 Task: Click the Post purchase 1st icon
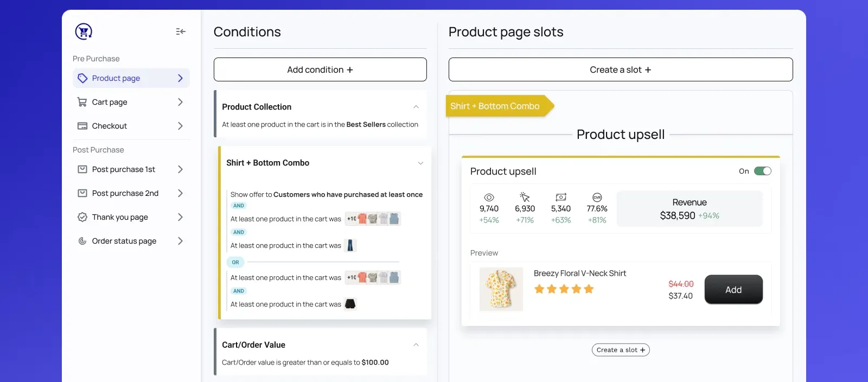[x=82, y=169]
